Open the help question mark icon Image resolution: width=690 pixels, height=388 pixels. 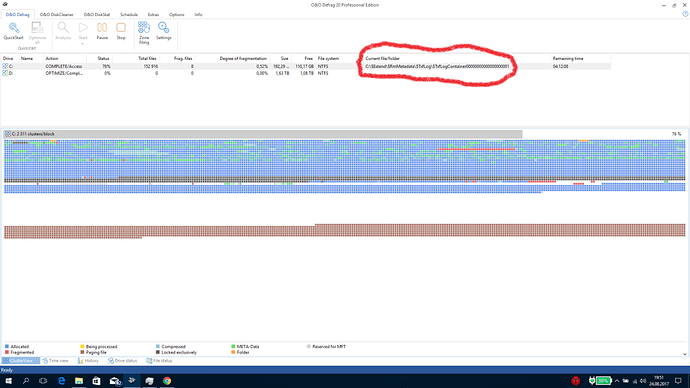tap(685, 14)
